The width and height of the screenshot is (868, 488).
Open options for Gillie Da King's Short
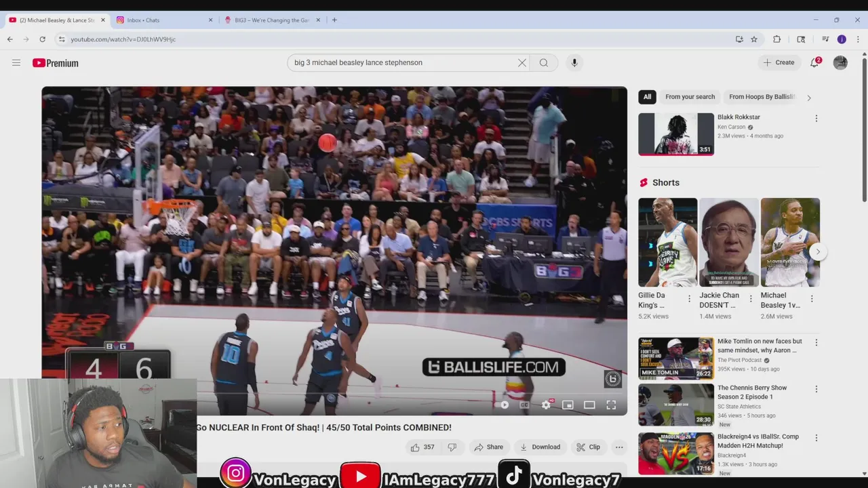coord(690,299)
